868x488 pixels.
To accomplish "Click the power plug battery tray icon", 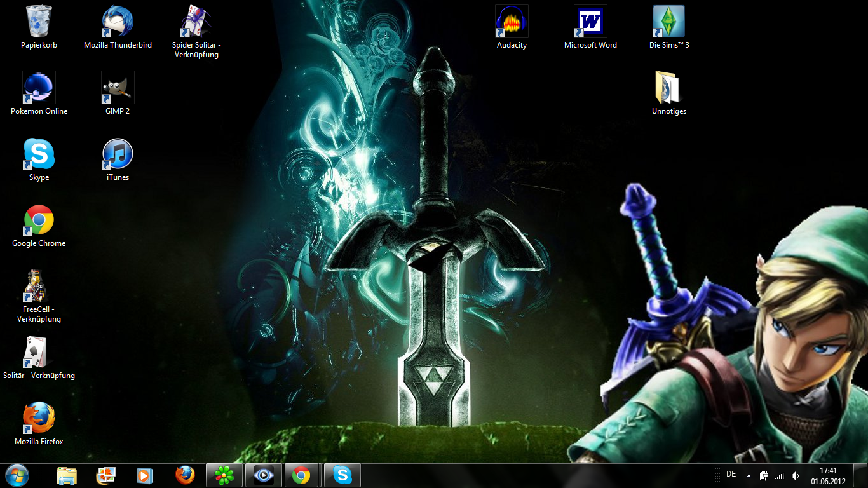I will click(x=764, y=476).
